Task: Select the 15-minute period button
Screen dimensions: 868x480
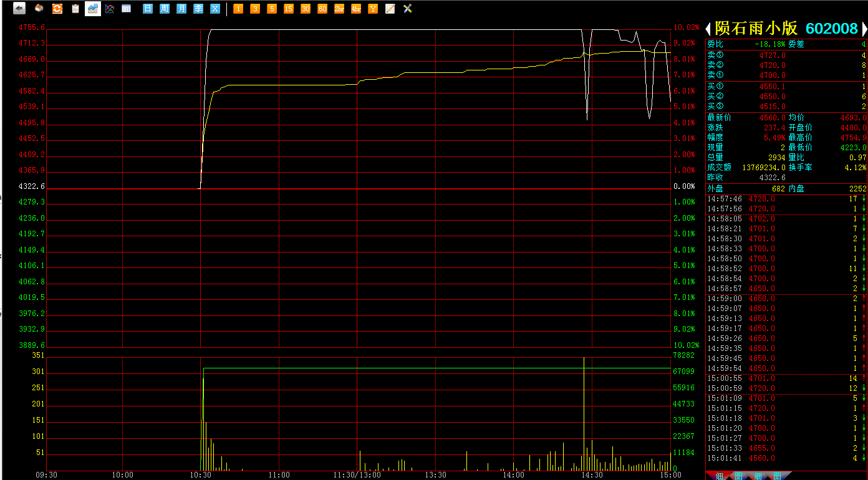Action: (x=289, y=9)
